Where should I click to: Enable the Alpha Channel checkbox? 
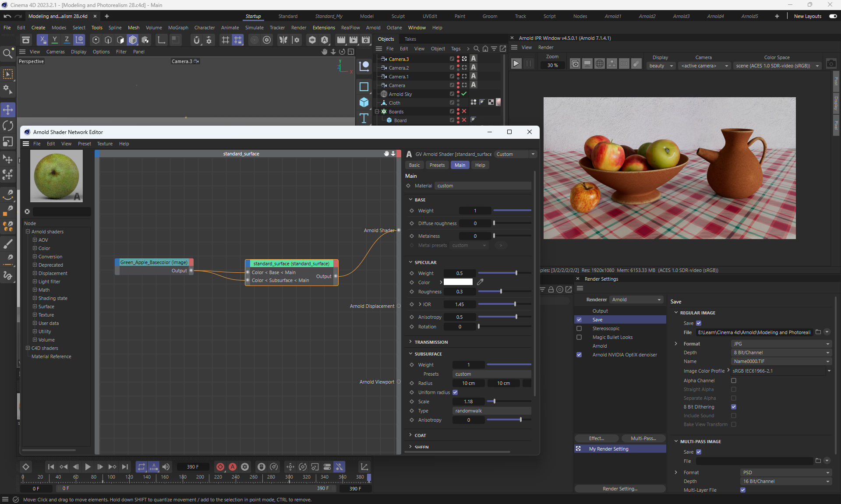click(734, 381)
